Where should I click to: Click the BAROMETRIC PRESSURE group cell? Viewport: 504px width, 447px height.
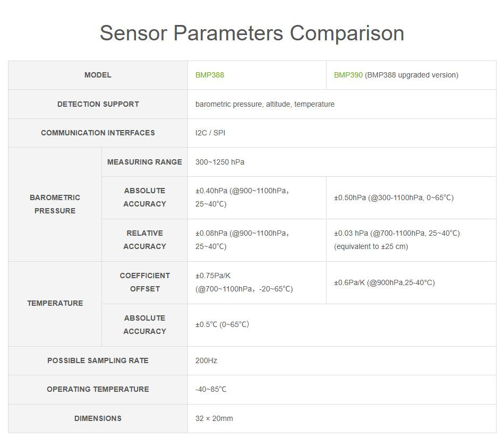pos(55,204)
